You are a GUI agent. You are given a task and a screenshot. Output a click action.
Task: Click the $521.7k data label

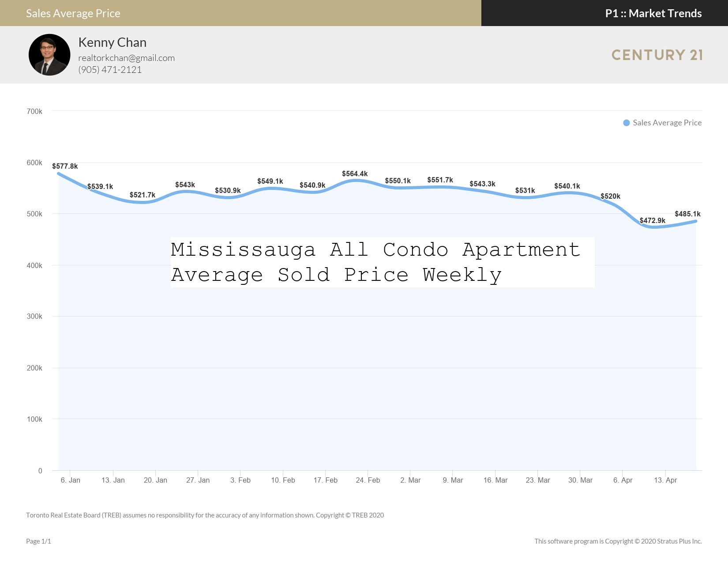click(143, 195)
